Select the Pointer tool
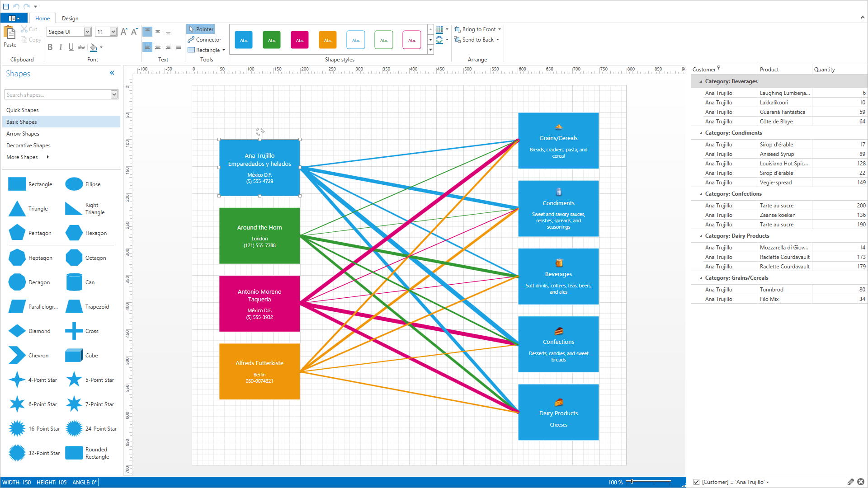This screenshot has width=868, height=488. coord(201,28)
